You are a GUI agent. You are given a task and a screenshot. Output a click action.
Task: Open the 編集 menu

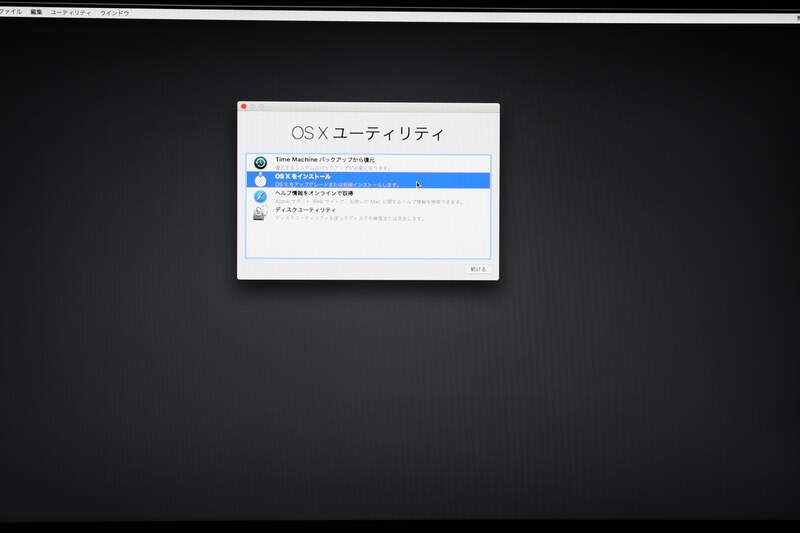(x=36, y=12)
